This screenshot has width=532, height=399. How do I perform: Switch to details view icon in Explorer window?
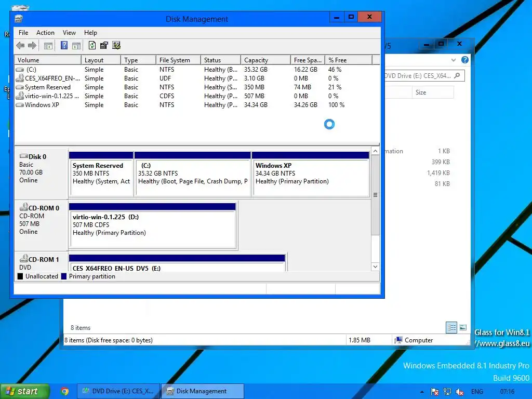[451, 327]
